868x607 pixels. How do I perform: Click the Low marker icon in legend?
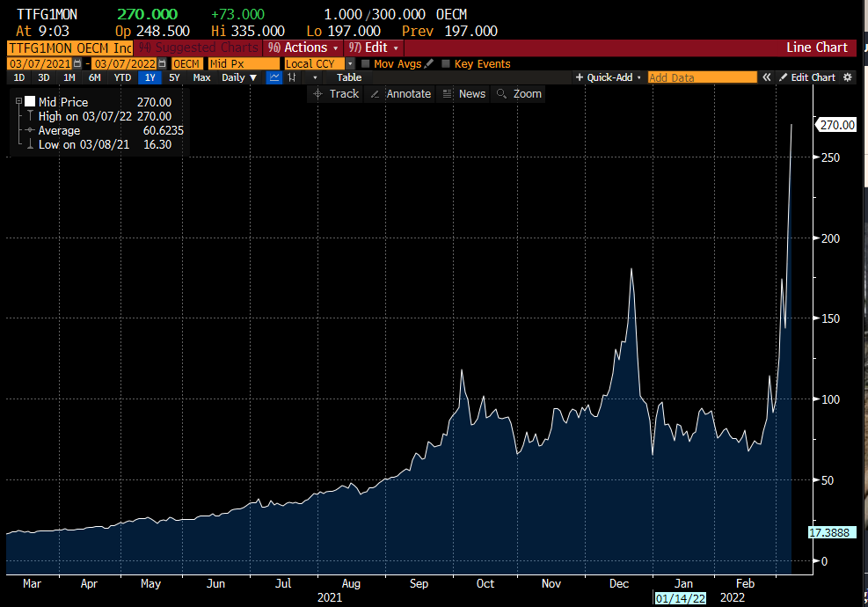coord(30,144)
